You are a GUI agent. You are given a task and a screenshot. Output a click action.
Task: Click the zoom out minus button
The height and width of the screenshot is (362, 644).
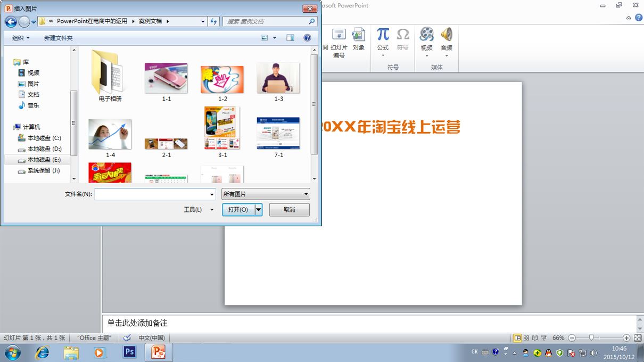(x=572, y=338)
